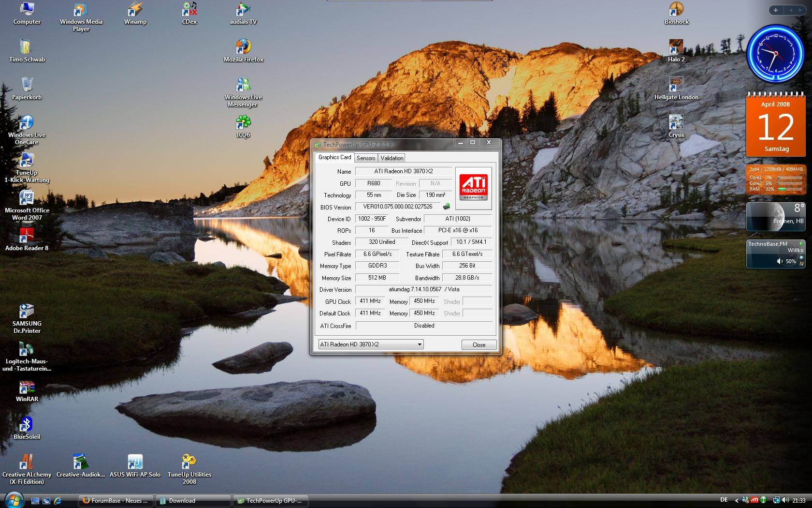Click the April 12 calendar gadget
The height and width of the screenshot is (508, 812).
776,125
